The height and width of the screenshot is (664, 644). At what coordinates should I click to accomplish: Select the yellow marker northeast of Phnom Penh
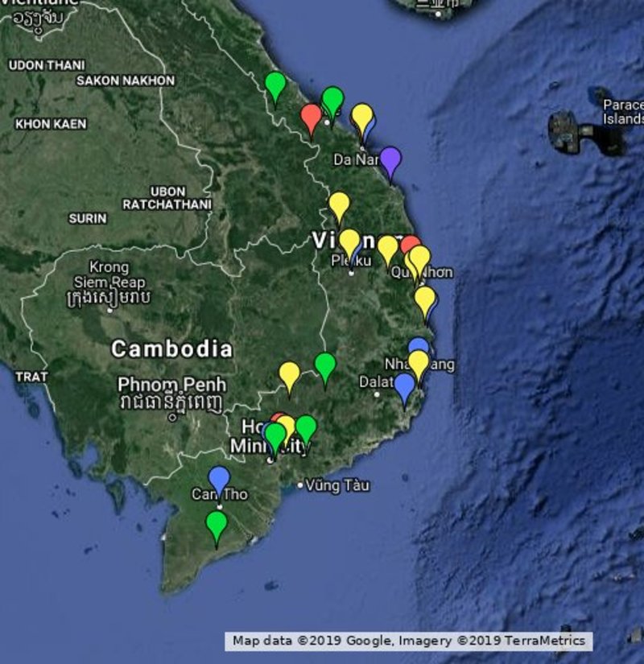point(289,374)
